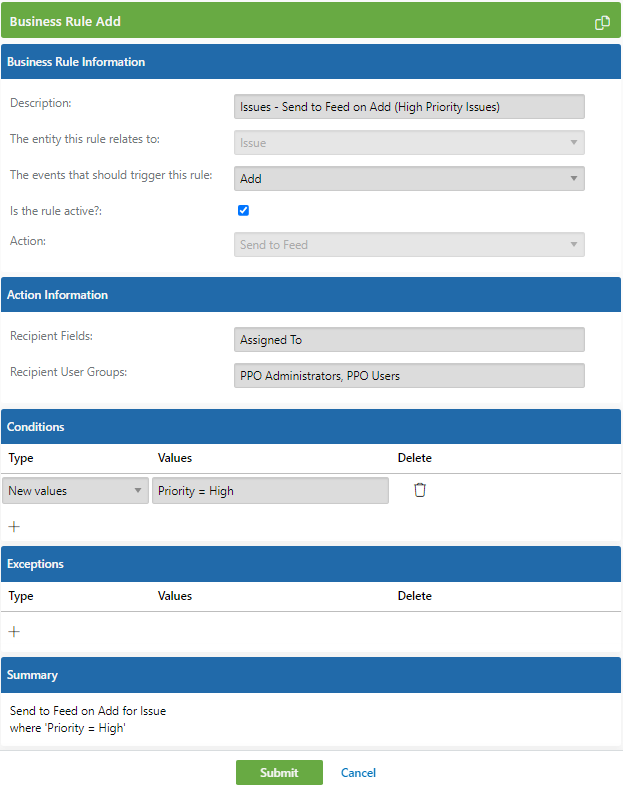Cancel adding the business rule

point(358,773)
